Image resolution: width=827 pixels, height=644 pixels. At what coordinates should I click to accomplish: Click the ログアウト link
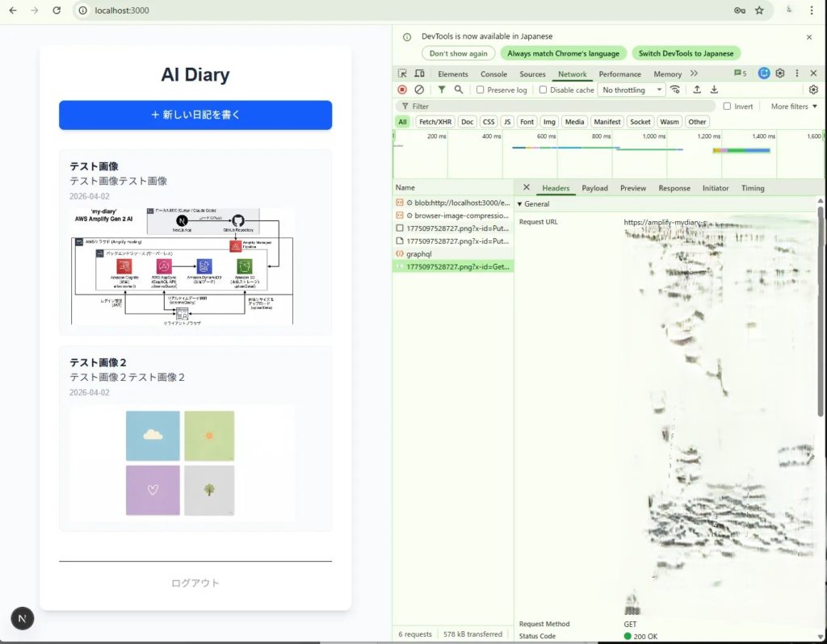(x=195, y=583)
